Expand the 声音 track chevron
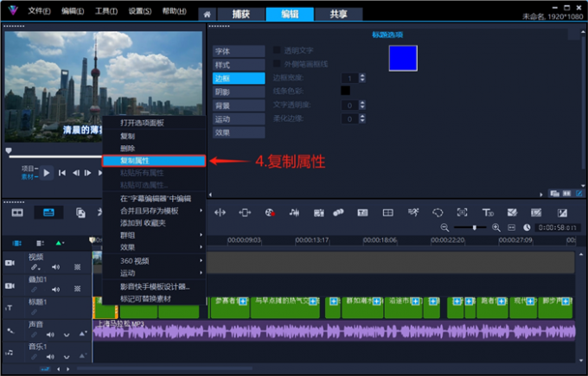The width and height of the screenshot is (588, 376). tap(67, 335)
